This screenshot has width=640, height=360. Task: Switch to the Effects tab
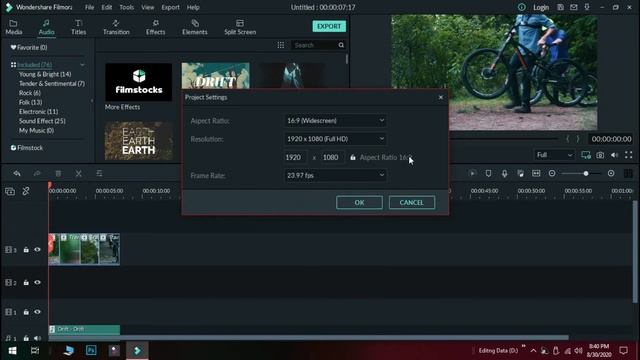click(x=156, y=27)
